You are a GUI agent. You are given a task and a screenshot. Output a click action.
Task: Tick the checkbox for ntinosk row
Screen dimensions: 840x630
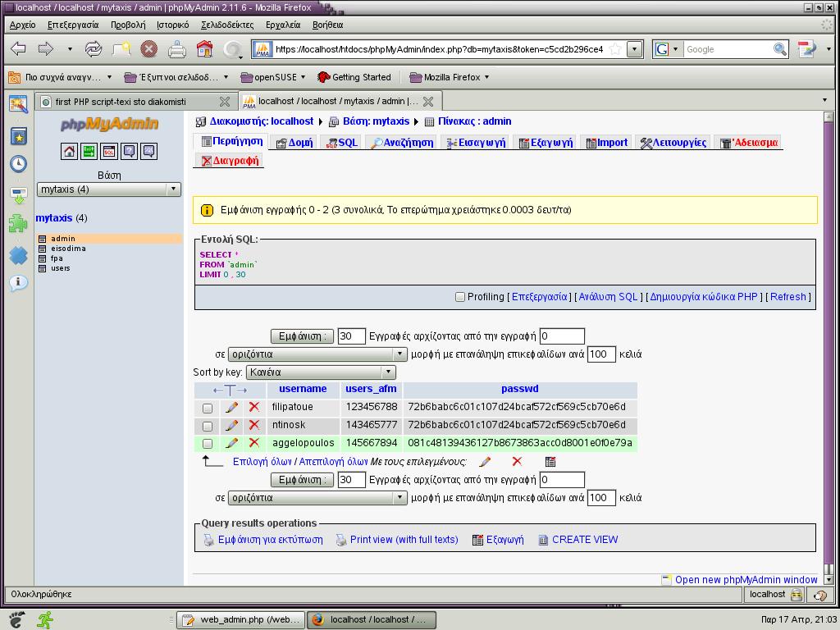[x=208, y=427]
